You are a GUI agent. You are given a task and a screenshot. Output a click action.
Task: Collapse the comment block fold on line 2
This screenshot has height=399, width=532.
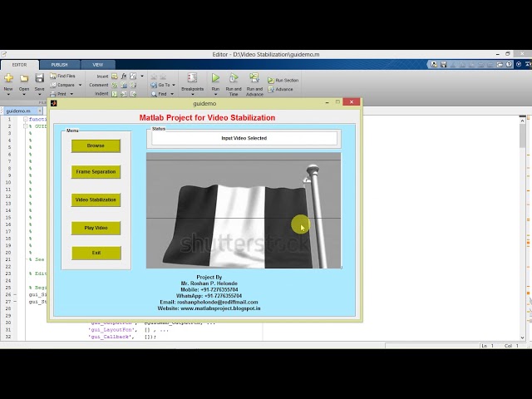pyautogui.click(x=26, y=126)
